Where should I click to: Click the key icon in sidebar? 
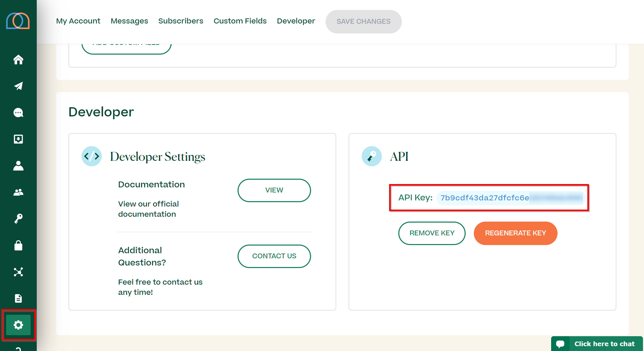tap(18, 219)
